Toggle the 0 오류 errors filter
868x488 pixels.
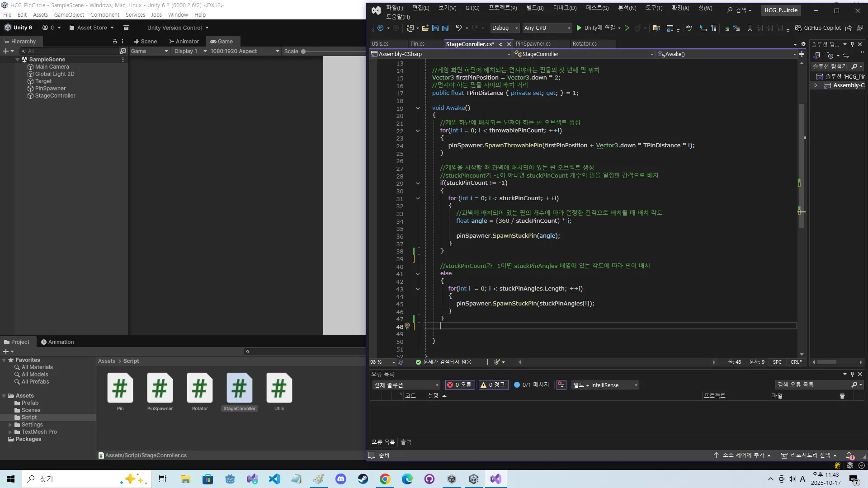point(459,385)
